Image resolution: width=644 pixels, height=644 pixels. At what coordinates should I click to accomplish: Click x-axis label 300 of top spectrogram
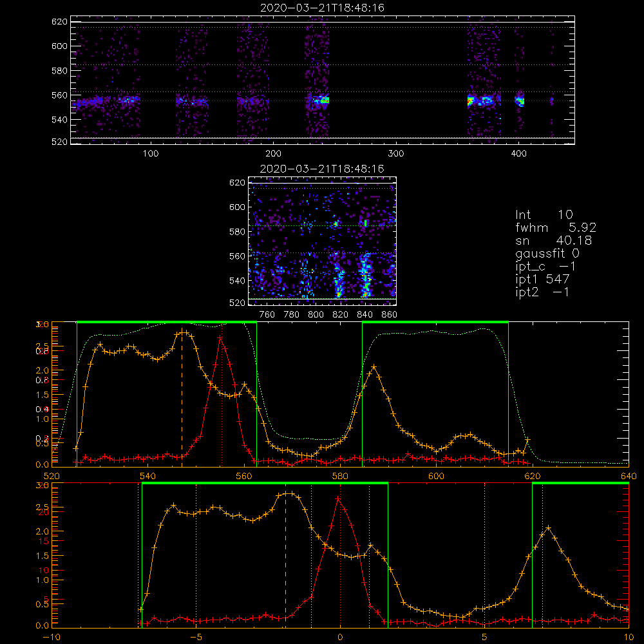point(396,154)
